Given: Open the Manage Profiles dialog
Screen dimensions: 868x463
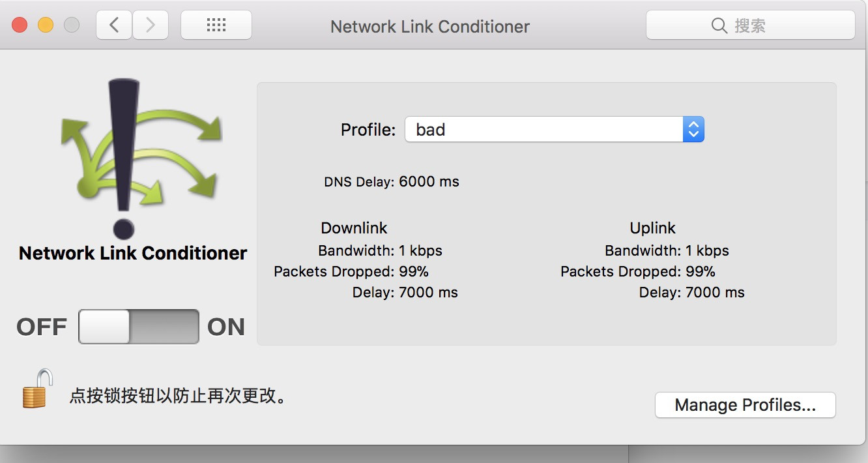Looking at the screenshot, I should coord(745,405).
